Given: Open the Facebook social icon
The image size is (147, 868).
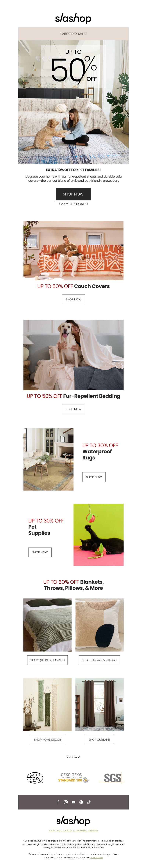Looking at the screenshot, I should [58, 802].
